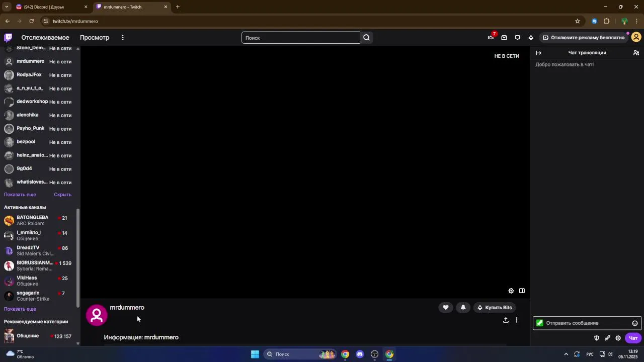
Task: Open BATONGLEBA live channel
Action: [38, 220]
